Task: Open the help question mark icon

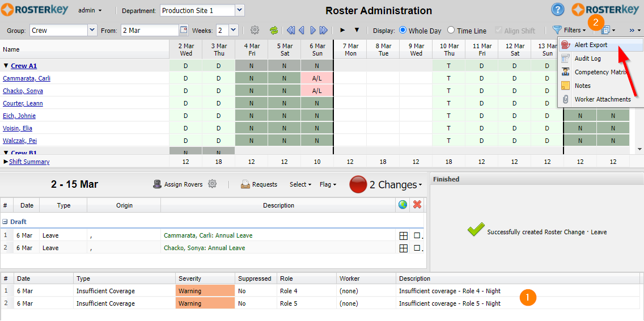Action: [x=558, y=10]
